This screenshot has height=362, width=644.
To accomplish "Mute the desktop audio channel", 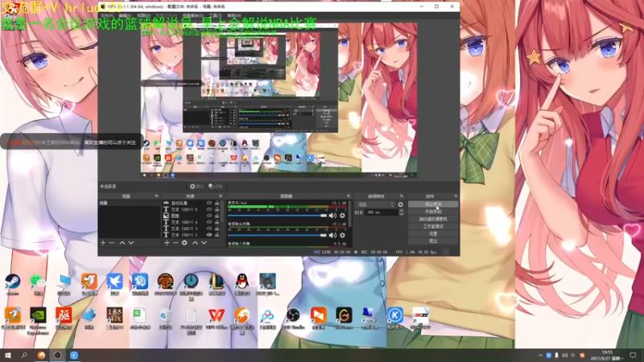I will point(332,235).
